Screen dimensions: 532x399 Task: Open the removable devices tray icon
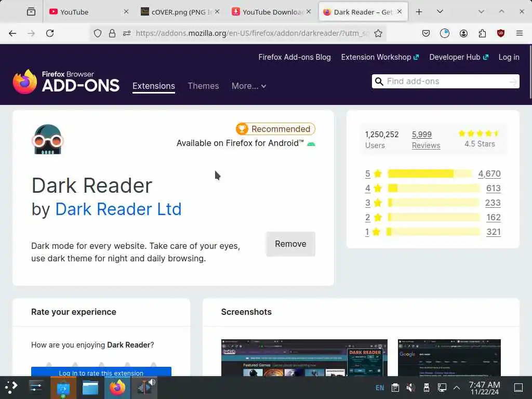(427, 388)
